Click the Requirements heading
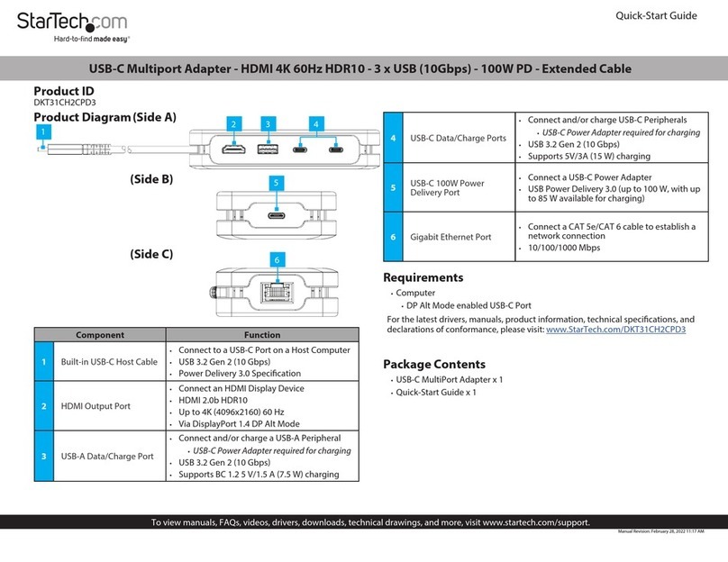728x562 pixels. coord(423,277)
